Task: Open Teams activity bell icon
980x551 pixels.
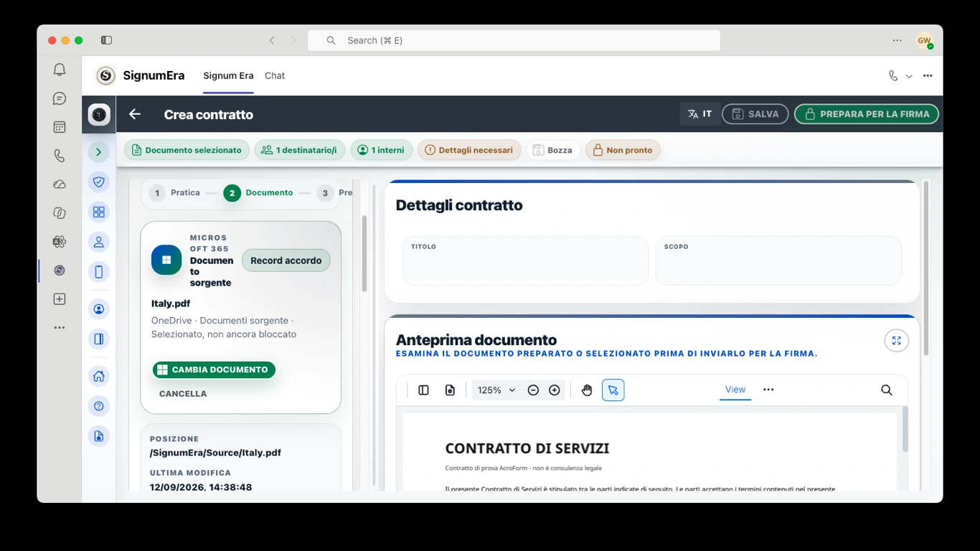Action: pyautogui.click(x=60, y=70)
